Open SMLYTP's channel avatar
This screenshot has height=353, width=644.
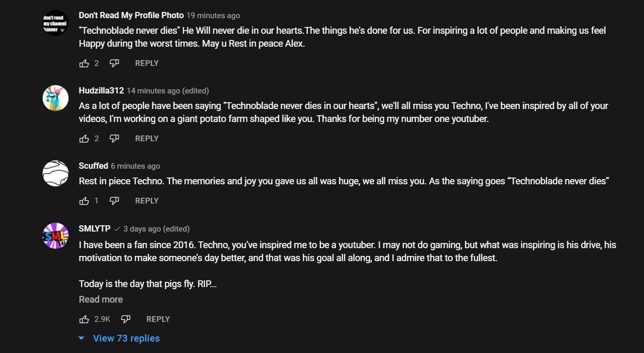[55, 235]
